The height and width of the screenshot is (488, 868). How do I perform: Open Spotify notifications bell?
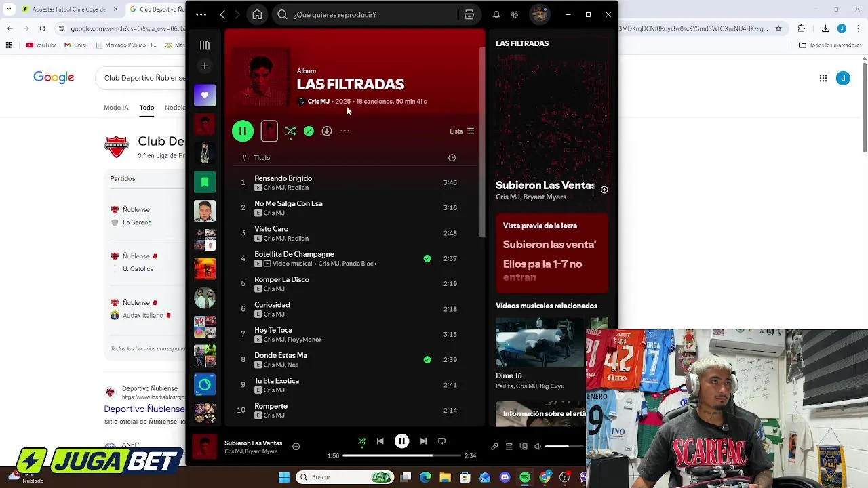click(x=496, y=14)
